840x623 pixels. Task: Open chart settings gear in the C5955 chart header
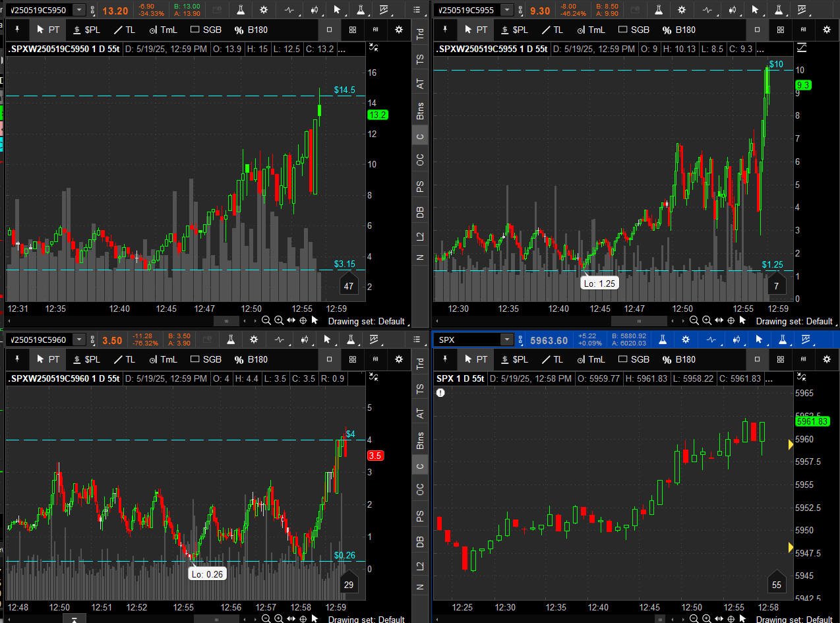(x=682, y=10)
